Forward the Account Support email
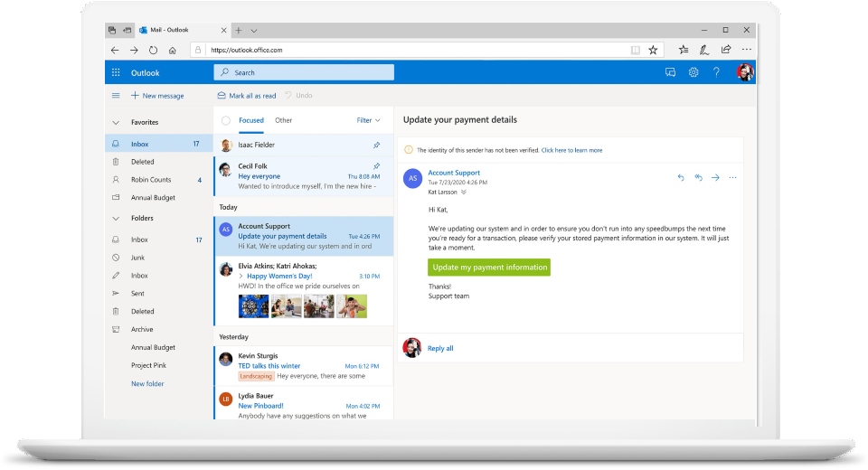 coord(715,178)
